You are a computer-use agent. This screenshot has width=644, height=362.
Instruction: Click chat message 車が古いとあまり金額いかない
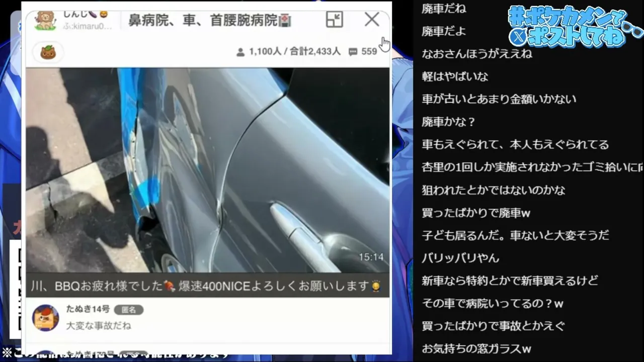499,99
